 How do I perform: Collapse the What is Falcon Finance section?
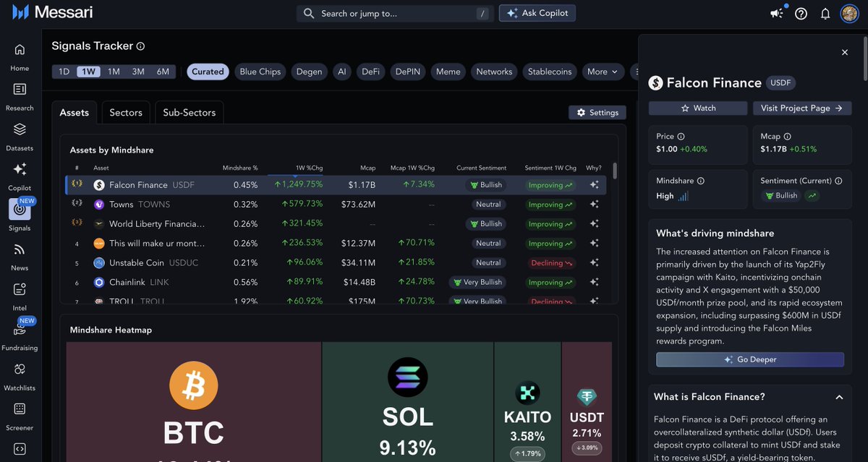tap(839, 397)
